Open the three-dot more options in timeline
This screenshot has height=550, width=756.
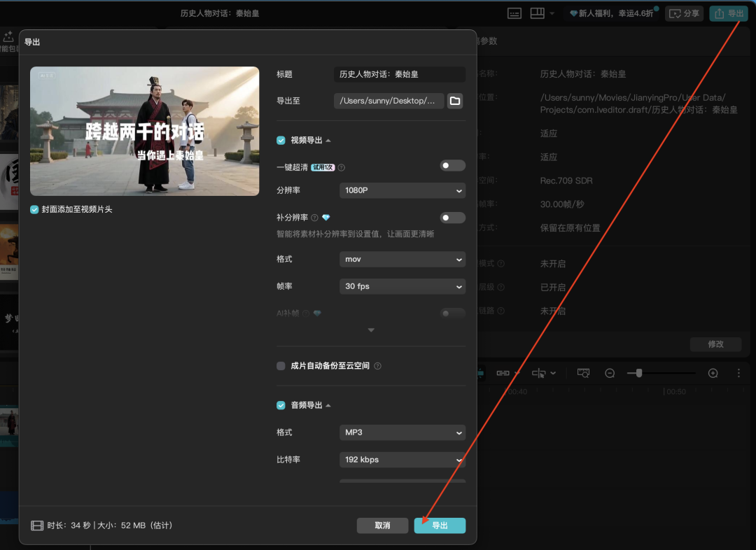[x=738, y=373]
